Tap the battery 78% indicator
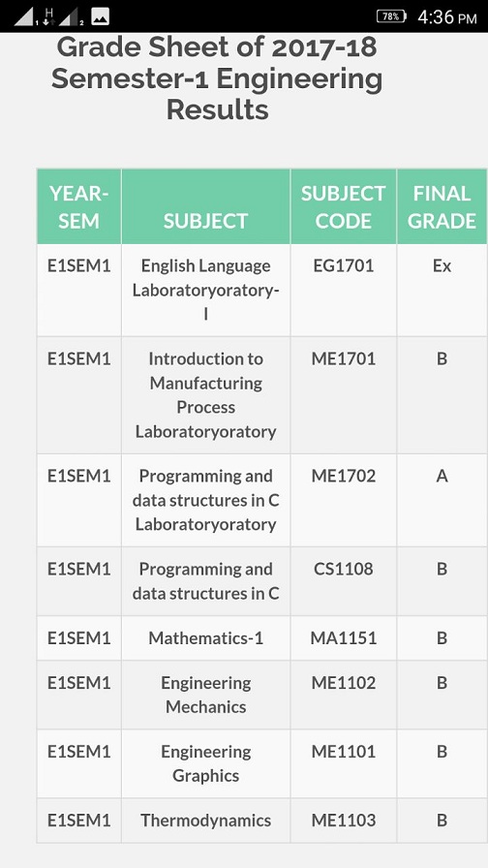Screen dimensions: 488x868 click(x=391, y=16)
